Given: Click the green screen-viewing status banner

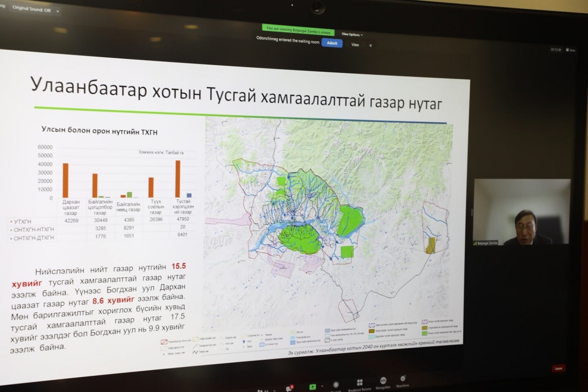Looking at the screenshot, I should point(298,31).
